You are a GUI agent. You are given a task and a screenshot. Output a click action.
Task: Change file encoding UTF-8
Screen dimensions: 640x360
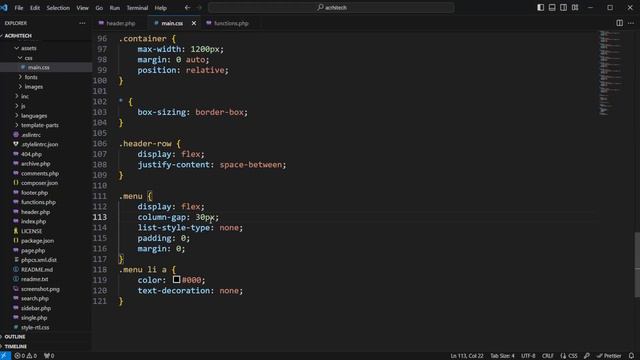point(528,356)
